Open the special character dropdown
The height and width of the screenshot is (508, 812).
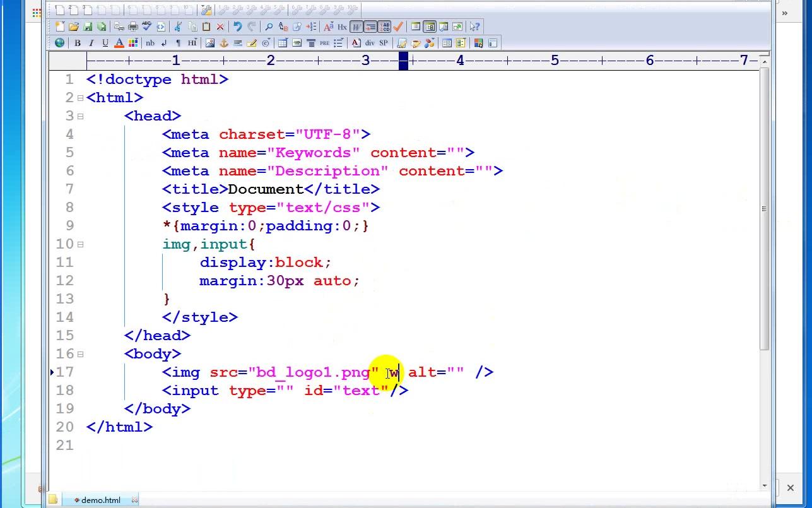click(x=266, y=43)
